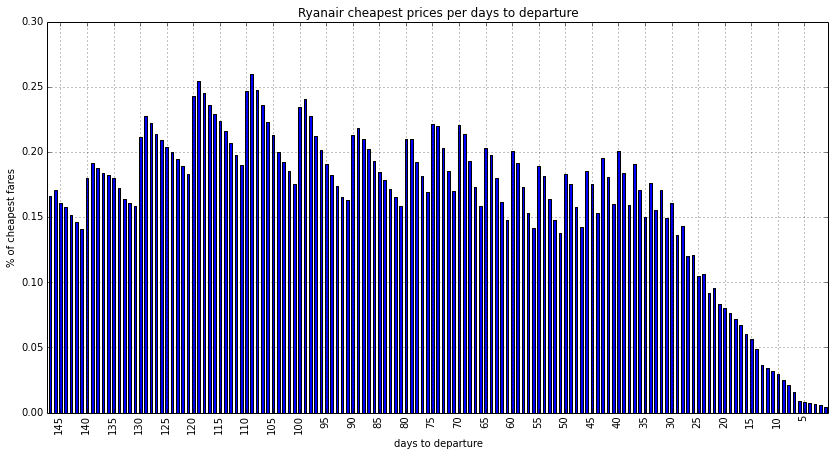Choose the x-axis tick label 45
The image size is (835, 456).
pos(591,424)
